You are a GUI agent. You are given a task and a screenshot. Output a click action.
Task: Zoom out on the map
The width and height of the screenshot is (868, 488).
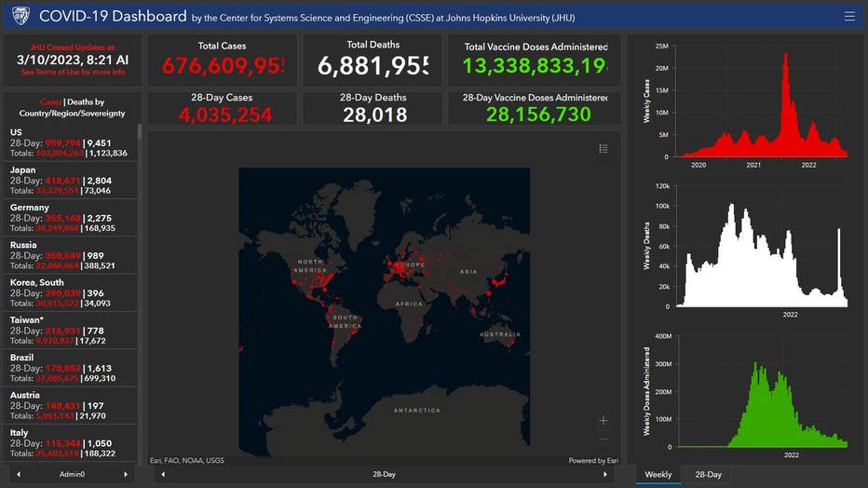[604, 440]
